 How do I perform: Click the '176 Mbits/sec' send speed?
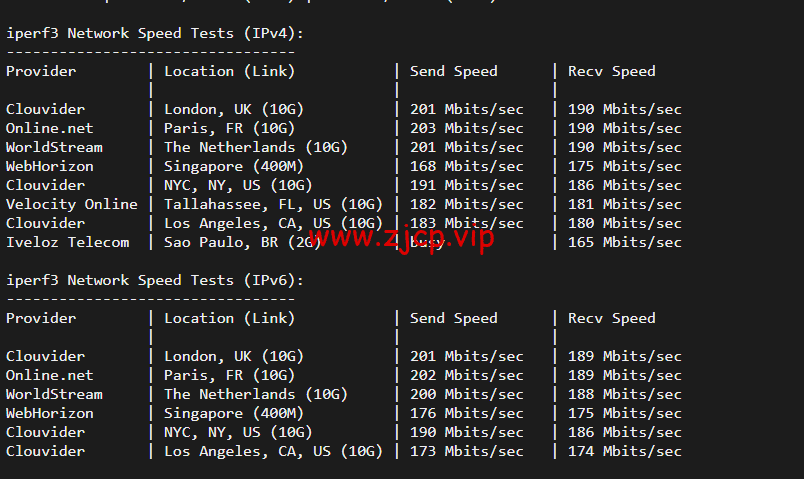click(467, 413)
